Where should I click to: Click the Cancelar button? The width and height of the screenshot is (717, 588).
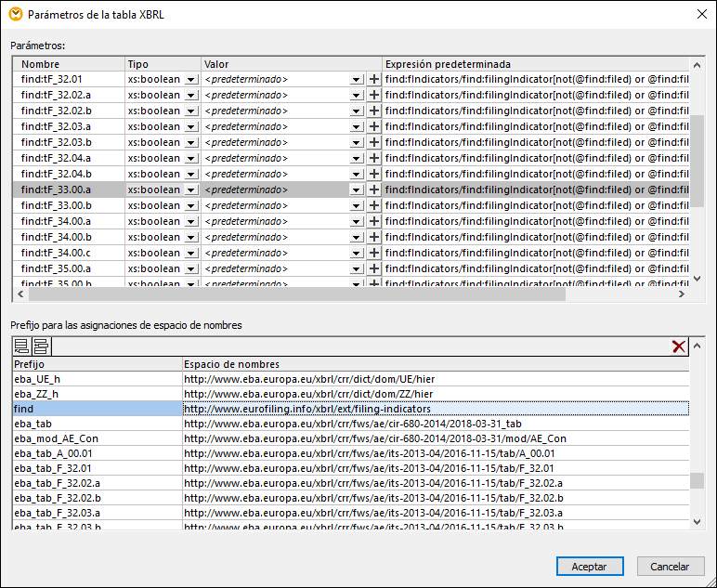point(670,567)
